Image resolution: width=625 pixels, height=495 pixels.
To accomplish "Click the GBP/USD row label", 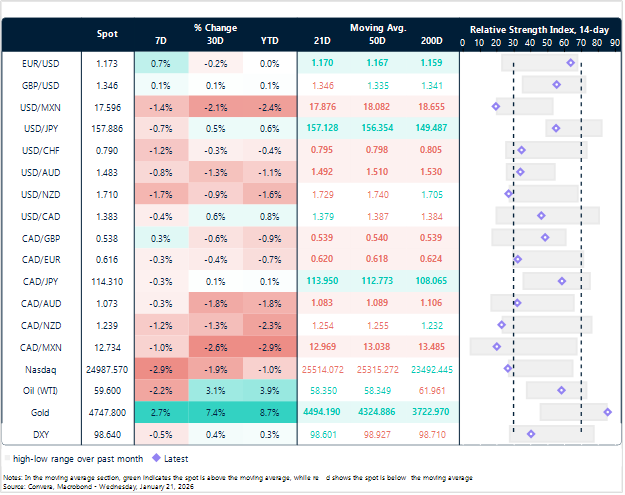I will 39,84.
